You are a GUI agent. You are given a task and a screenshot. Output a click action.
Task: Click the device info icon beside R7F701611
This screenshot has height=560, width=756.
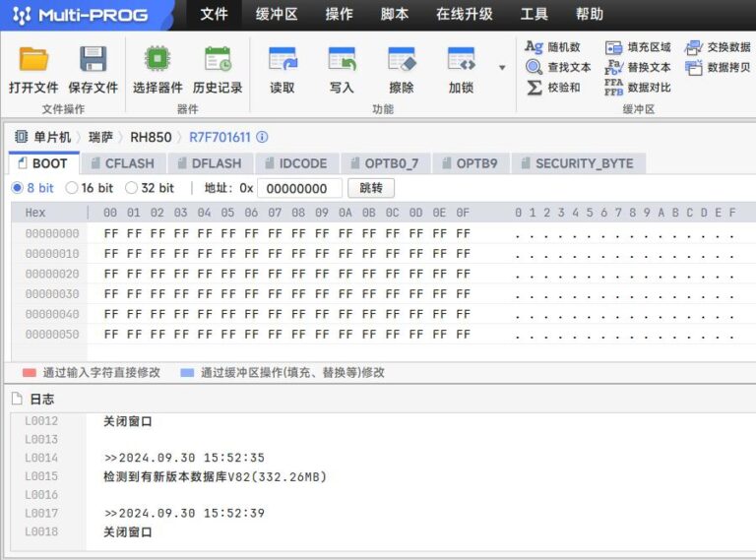coord(262,138)
